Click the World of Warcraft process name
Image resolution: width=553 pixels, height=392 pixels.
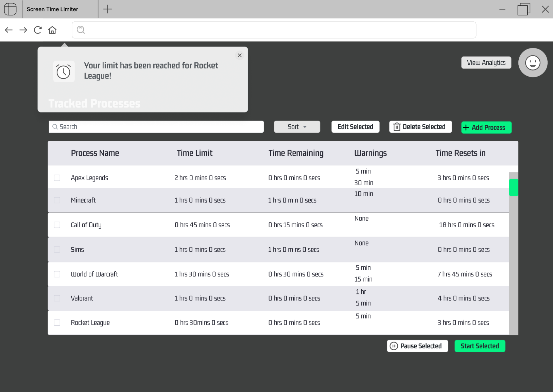(x=94, y=274)
